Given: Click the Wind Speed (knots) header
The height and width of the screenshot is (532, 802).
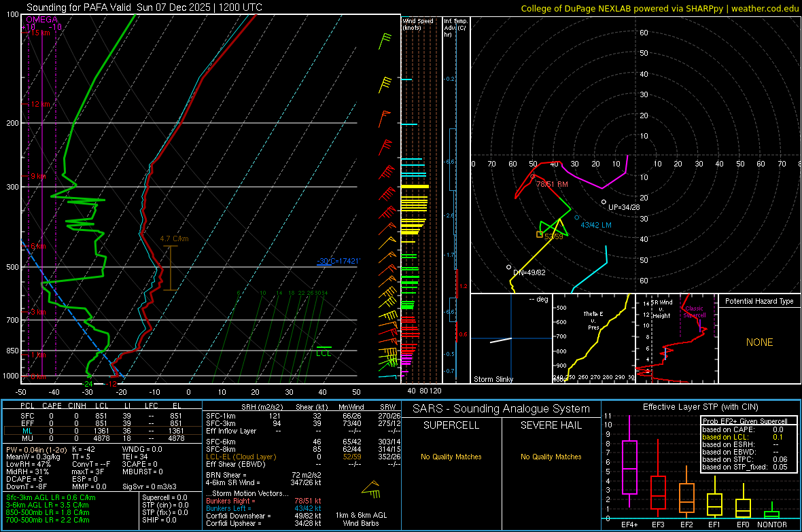Looking at the screenshot, I should (418, 24).
